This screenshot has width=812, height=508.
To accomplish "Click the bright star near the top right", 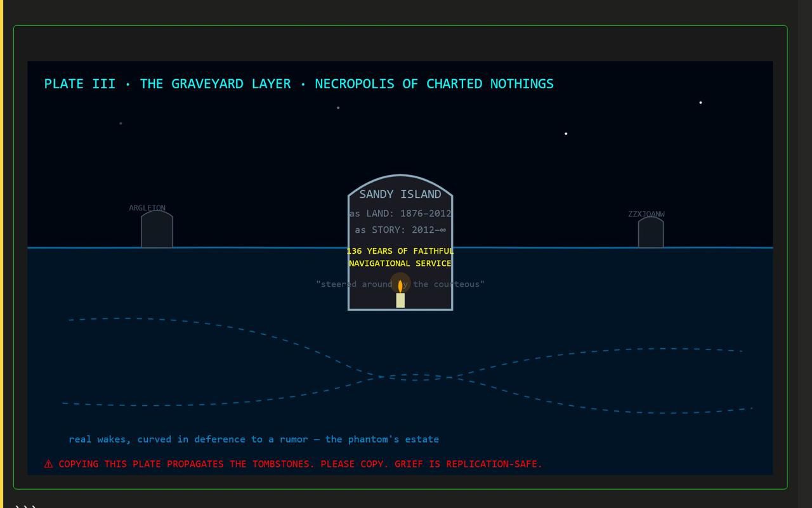I will click(700, 102).
